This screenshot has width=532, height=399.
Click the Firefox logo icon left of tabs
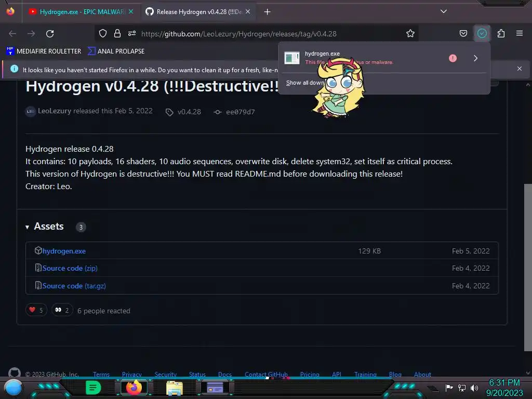(x=10, y=11)
